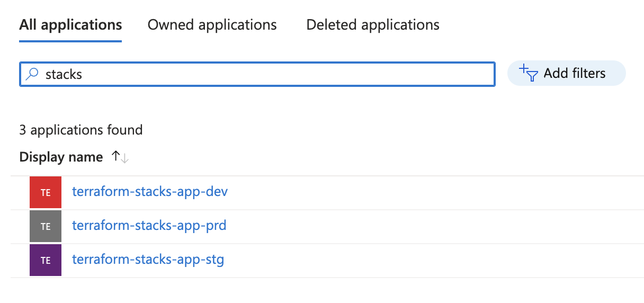Viewport: 644px width, 303px height.
Task: Sort by Display name column arrows
Action: (120, 157)
